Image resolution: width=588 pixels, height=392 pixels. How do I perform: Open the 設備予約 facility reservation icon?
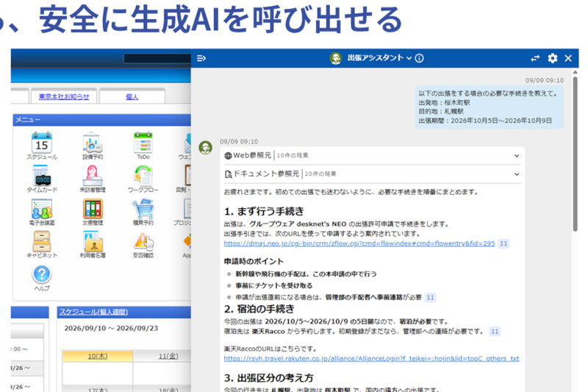pos(93,143)
